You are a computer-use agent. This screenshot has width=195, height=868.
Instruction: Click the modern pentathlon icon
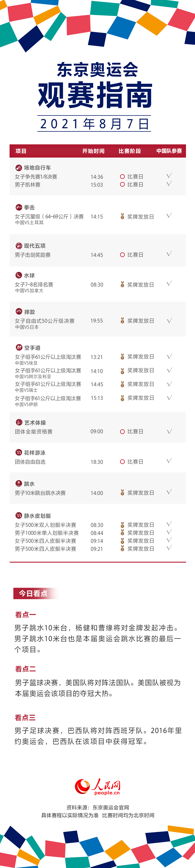pos(19,246)
